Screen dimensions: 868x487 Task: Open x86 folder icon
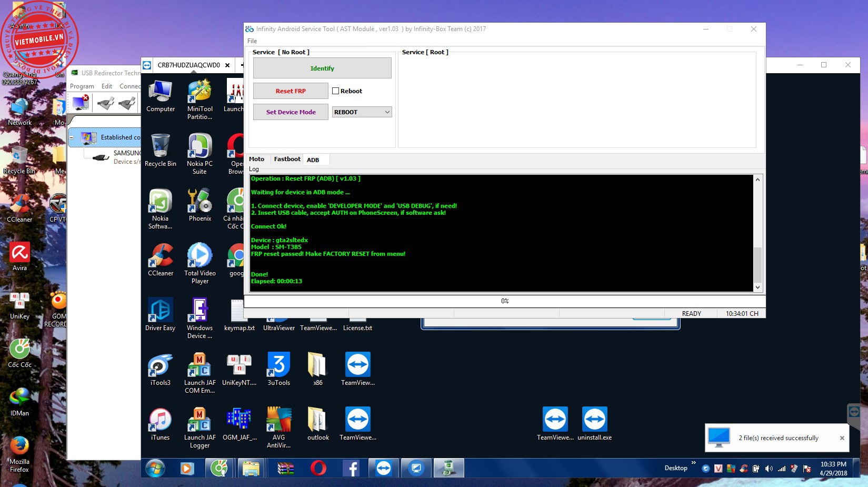tap(318, 370)
